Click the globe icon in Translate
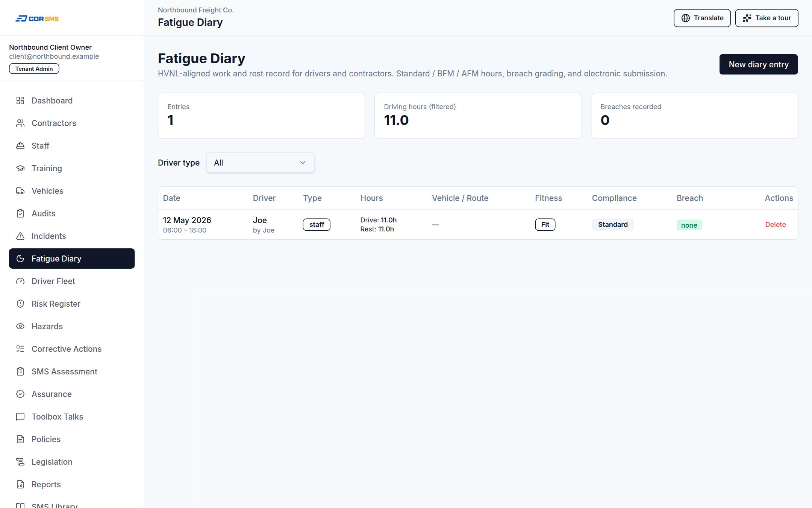Viewport: 812px width, 508px height. 686,18
